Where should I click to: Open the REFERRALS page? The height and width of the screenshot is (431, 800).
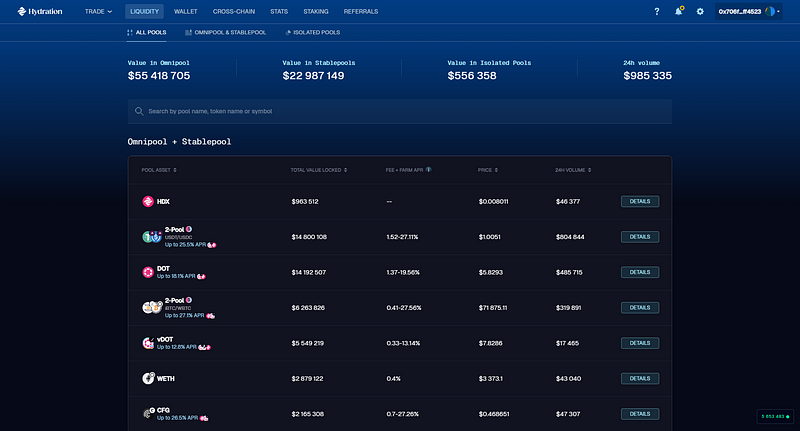[361, 11]
